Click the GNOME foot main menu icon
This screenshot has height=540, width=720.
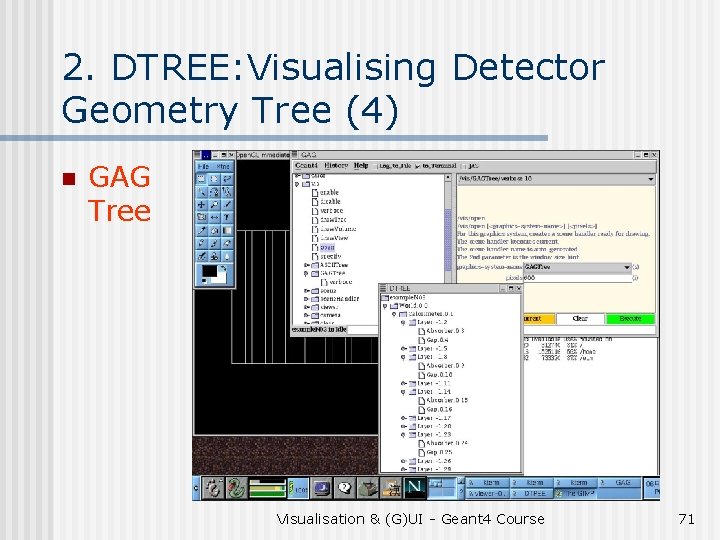point(213,488)
